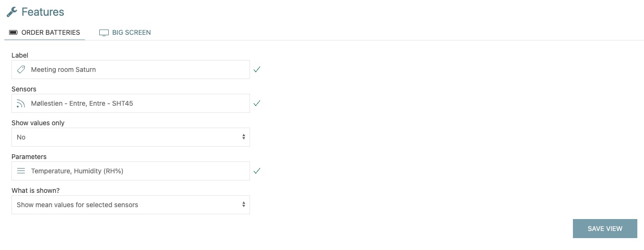This screenshot has height=250, width=644.
Task: Click the green checkmark next to Sensors
Action: [257, 103]
